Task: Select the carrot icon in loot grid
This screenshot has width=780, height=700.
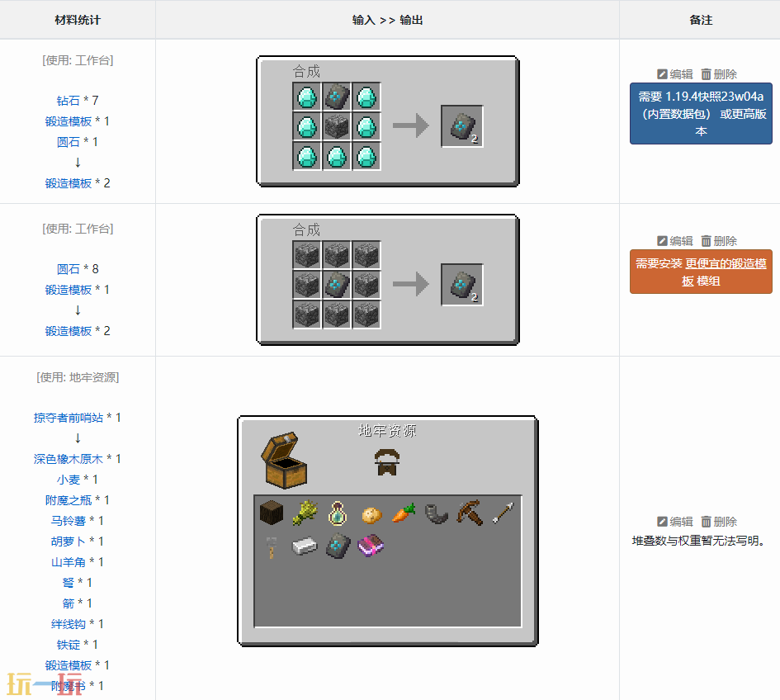Action: pos(404,513)
